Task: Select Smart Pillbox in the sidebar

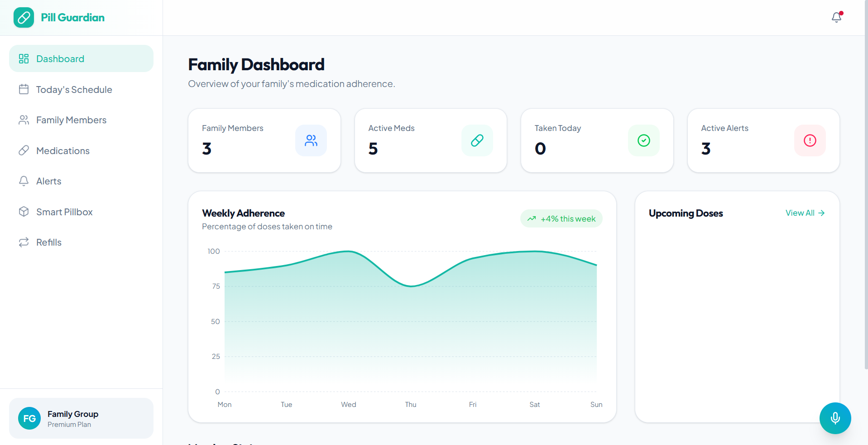Action: coord(81,212)
